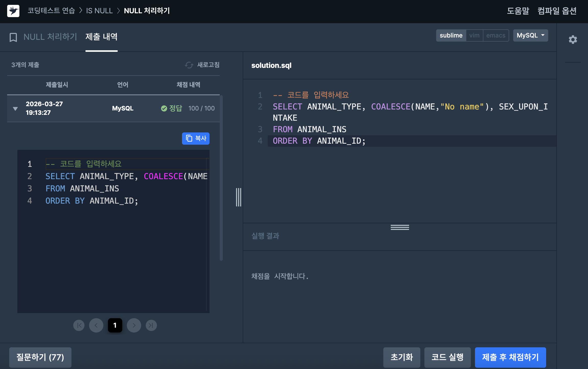Click the 새로고침 refresh icon

(189, 65)
